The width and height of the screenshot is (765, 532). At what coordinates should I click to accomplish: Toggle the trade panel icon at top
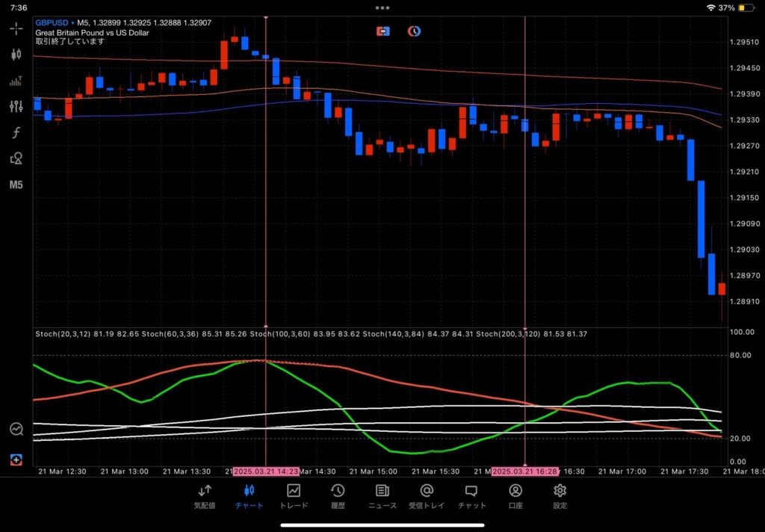coord(383,31)
